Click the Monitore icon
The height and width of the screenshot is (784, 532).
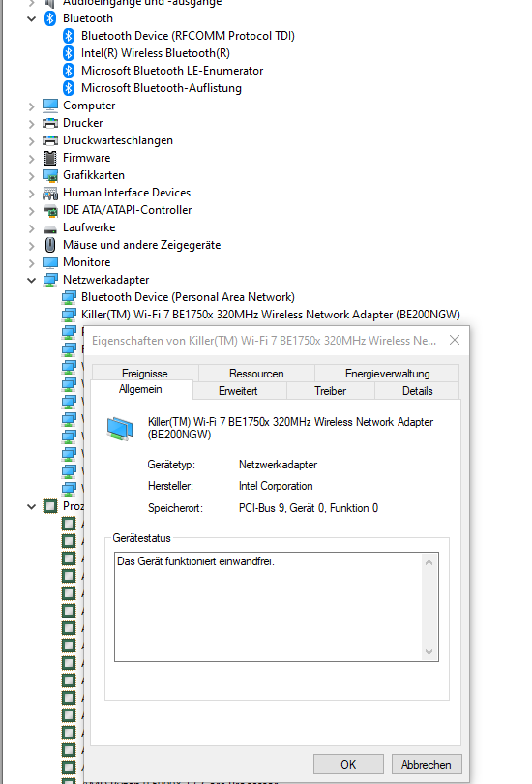coord(50,262)
